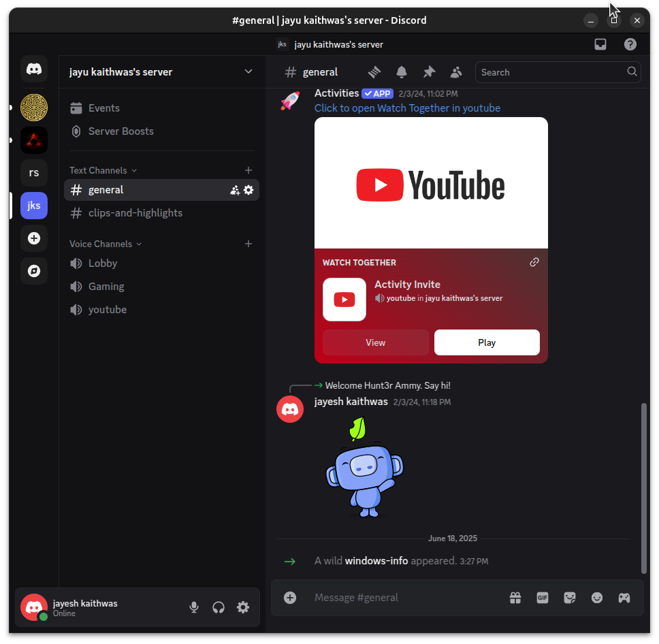This screenshot has height=644, width=659.
Task: Join the Gaming voice channel
Action: click(161, 287)
